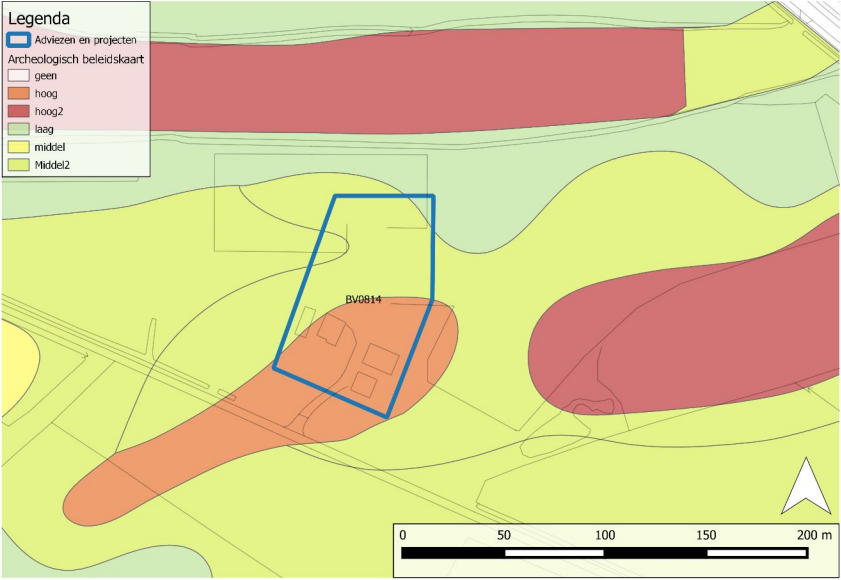This screenshot has width=841, height=580.
Task: Click the 'Legenda' title text
Action: (x=39, y=17)
